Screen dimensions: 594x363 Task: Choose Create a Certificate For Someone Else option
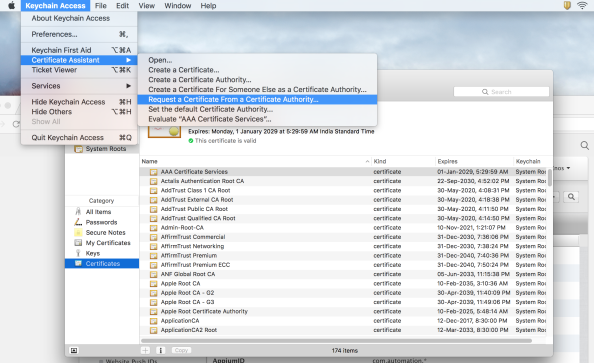point(257,89)
